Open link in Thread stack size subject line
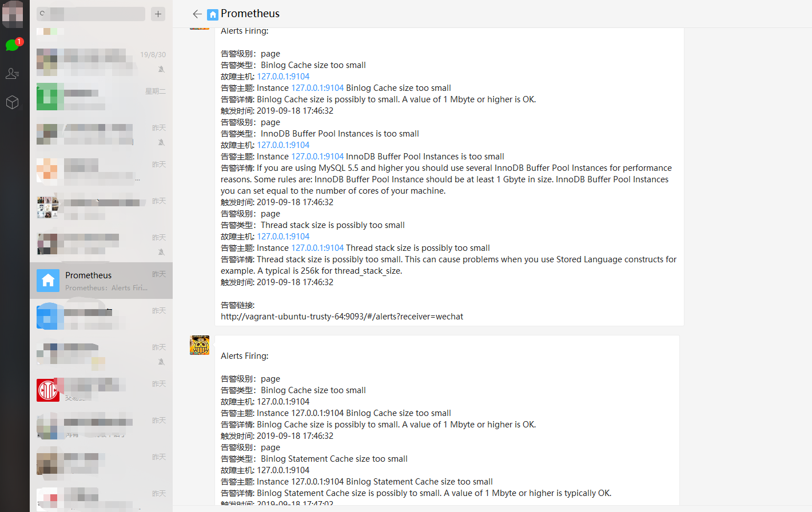812x512 pixels. tap(317, 248)
